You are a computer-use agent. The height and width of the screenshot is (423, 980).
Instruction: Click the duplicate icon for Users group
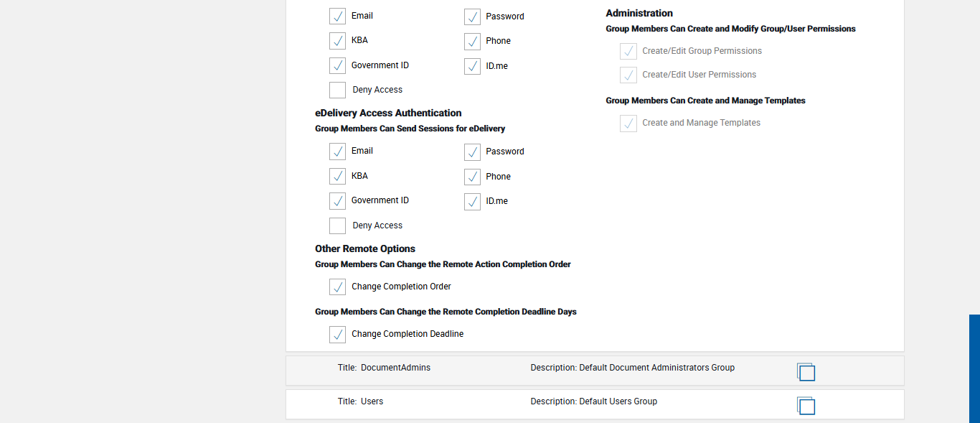(806, 405)
